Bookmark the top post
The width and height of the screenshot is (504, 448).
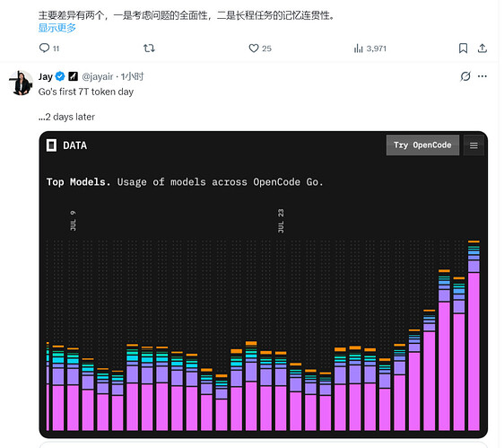coord(463,48)
